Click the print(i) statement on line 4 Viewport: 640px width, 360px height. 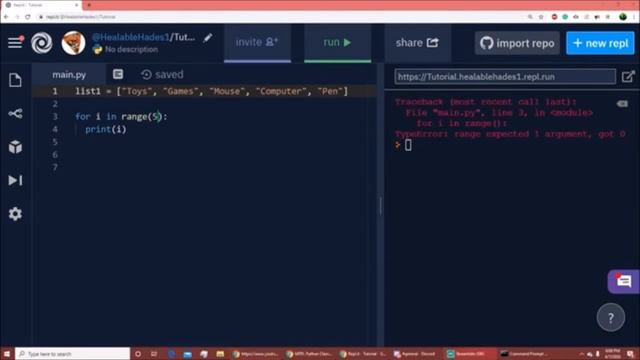pyautogui.click(x=106, y=129)
